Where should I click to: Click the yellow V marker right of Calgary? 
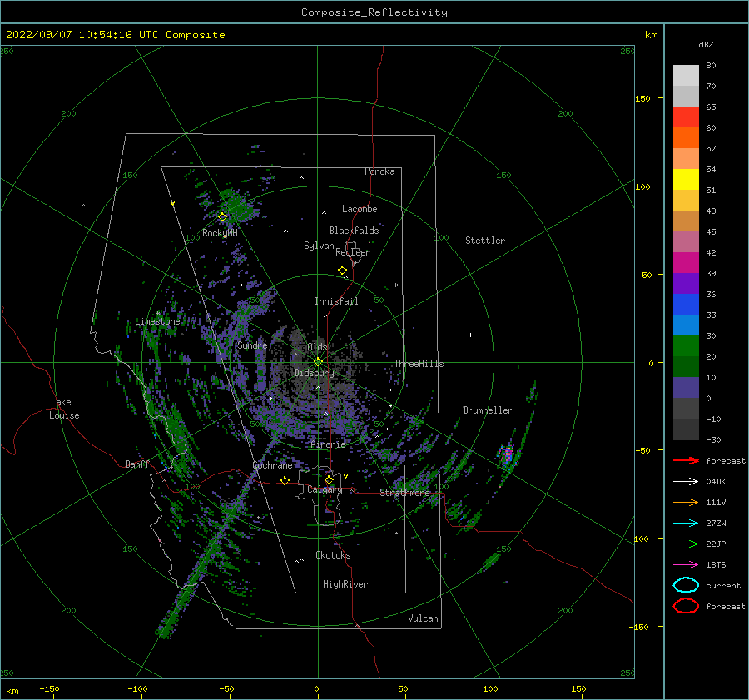click(x=346, y=476)
